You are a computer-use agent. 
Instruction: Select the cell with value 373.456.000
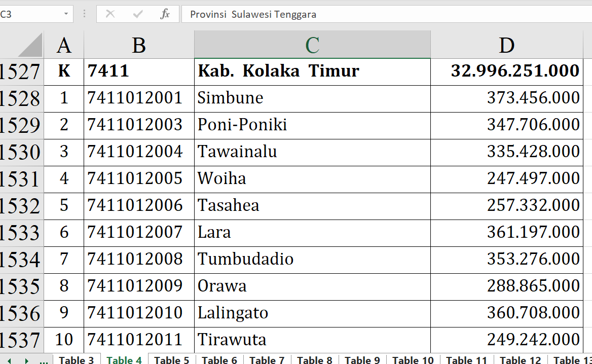[x=506, y=98]
